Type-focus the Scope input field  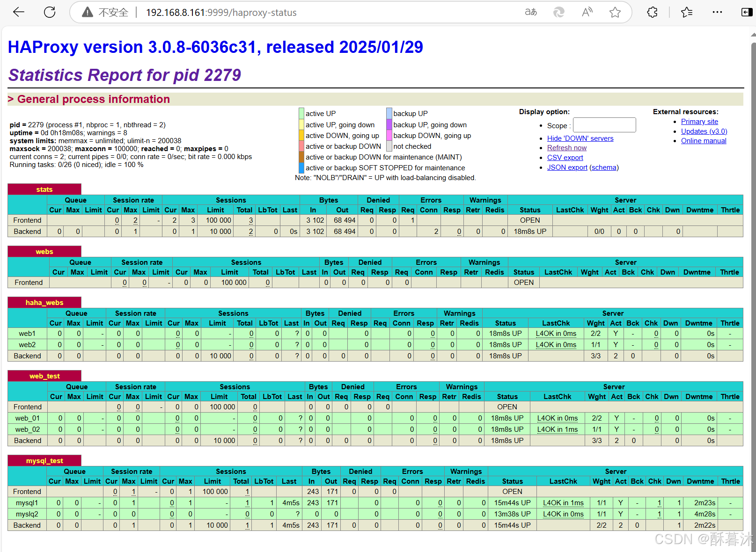(604, 125)
